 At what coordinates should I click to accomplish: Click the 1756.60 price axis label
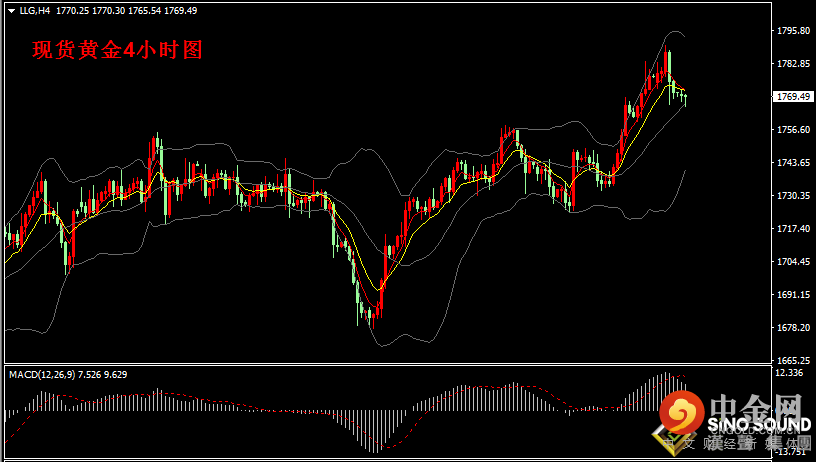pos(793,130)
